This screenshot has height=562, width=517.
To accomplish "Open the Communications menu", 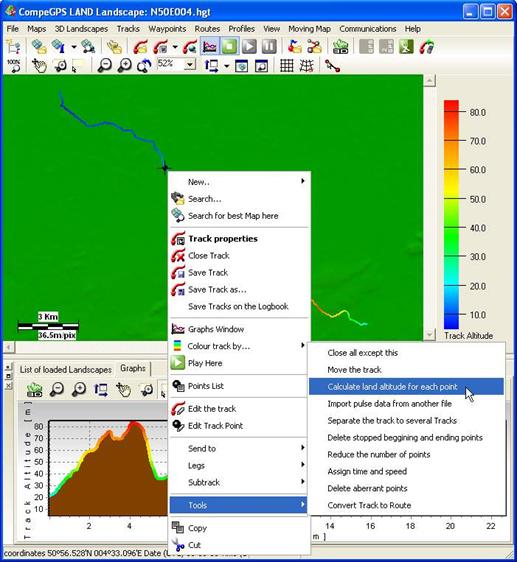I will click(x=367, y=29).
